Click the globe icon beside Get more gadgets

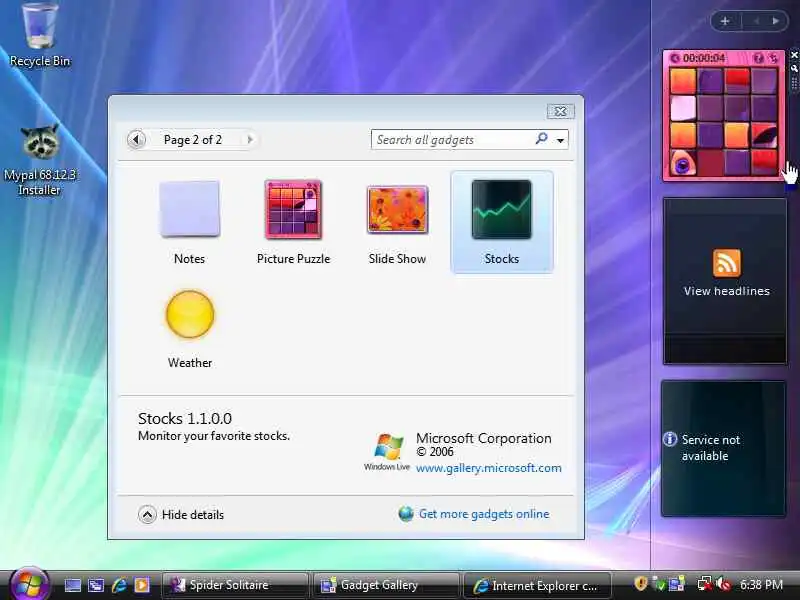point(406,514)
